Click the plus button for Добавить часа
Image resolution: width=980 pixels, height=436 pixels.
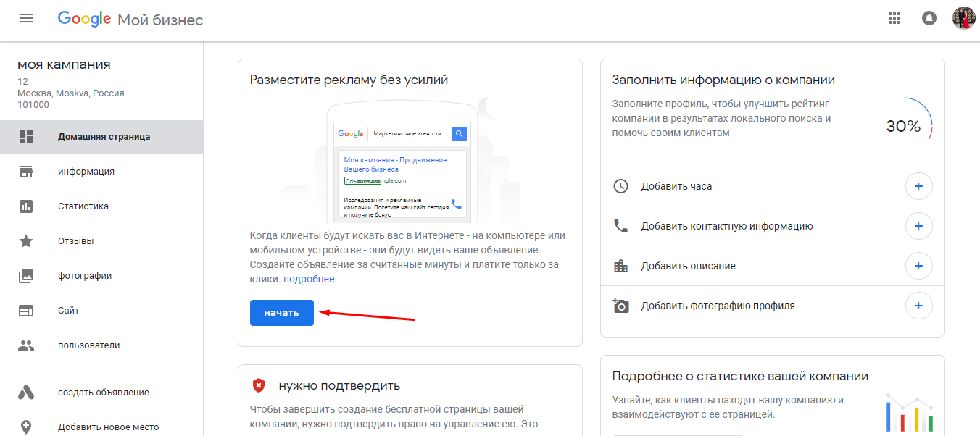point(919,186)
